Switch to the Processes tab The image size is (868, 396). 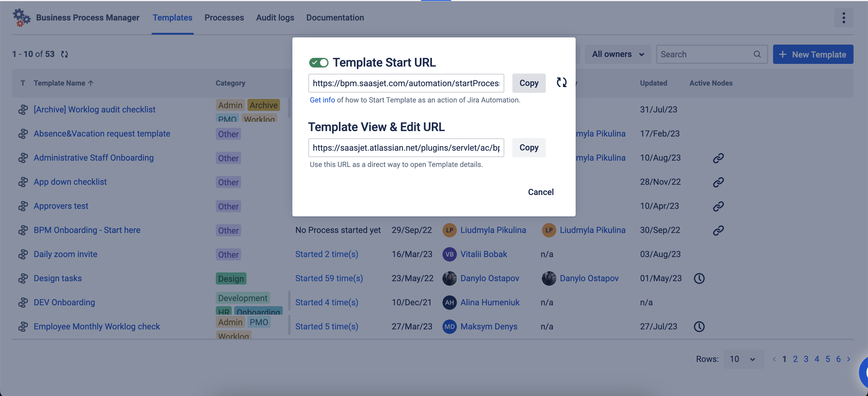tap(224, 17)
